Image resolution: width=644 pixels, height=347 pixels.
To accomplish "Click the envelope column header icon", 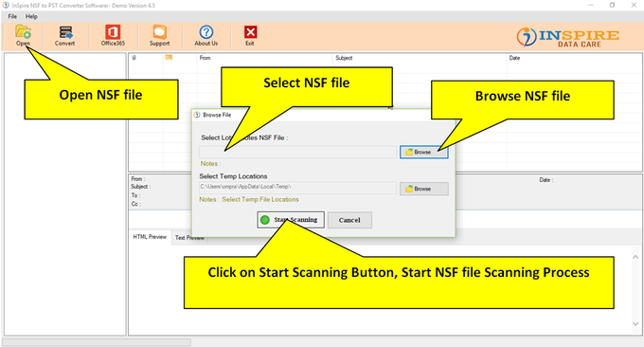I will tap(169, 58).
